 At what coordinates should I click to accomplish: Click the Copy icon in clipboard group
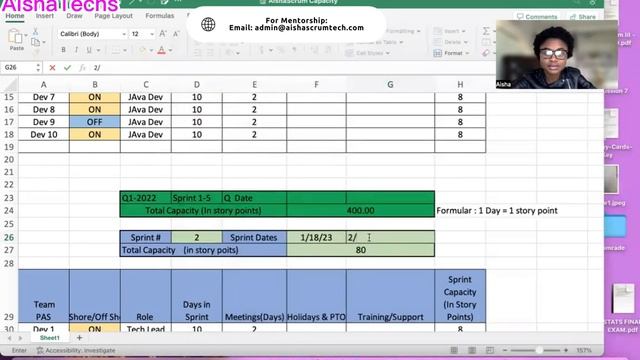click(x=36, y=42)
